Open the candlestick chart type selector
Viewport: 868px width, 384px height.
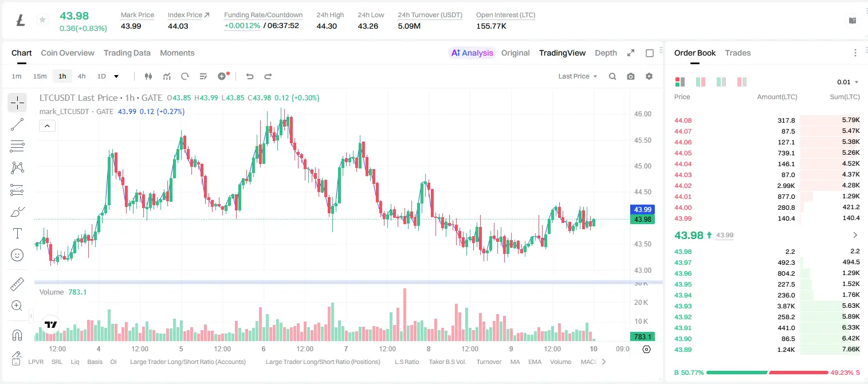tap(148, 76)
